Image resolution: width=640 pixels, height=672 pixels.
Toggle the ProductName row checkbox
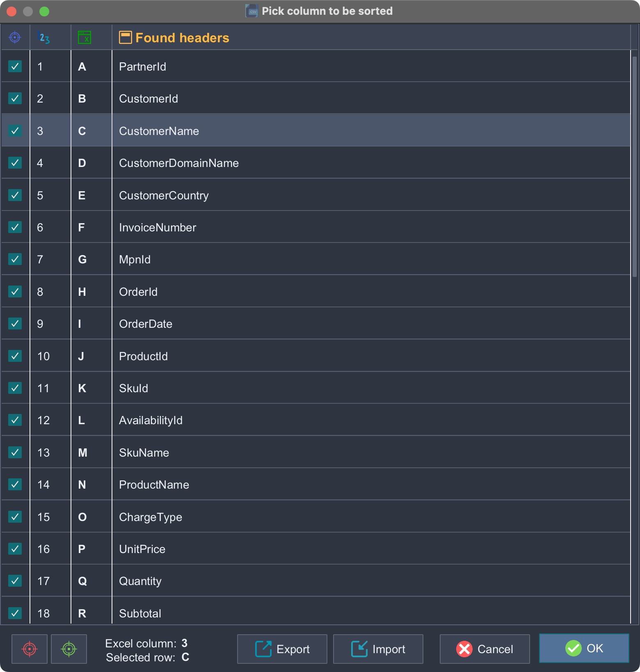15,485
